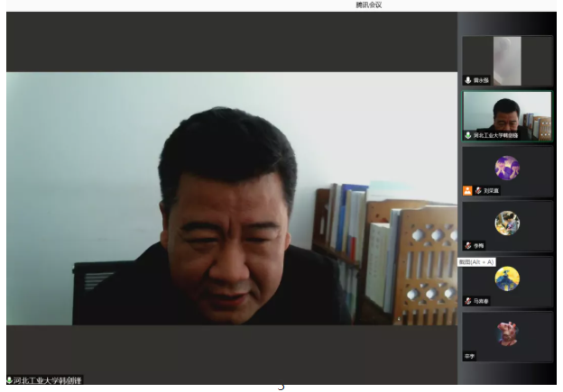Select 李梅's round profile avatar

pos(507,223)
